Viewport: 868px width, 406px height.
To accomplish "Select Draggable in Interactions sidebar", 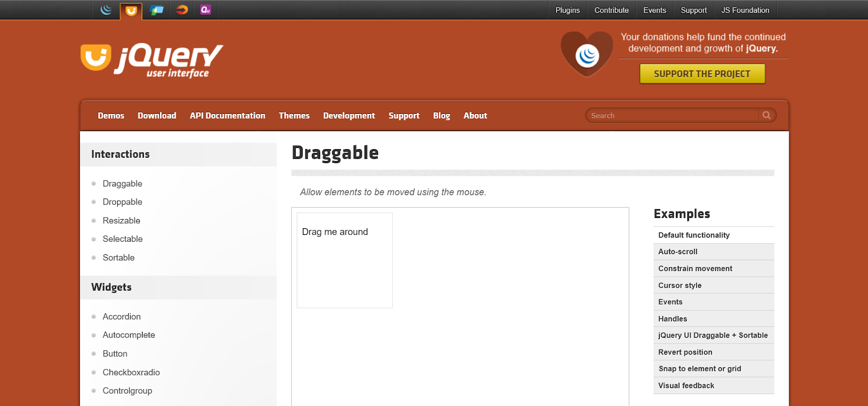I will 123,184.
